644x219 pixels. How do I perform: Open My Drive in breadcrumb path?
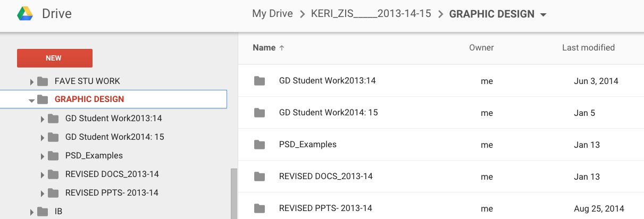[x=272, y=14]
